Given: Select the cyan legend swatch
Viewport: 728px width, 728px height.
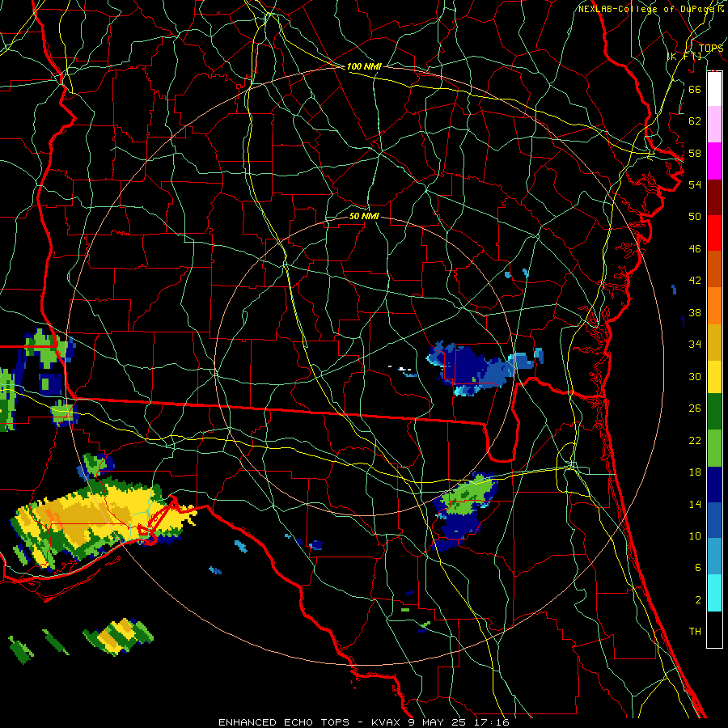Looking at the screenshot, I should pos(714,593).
